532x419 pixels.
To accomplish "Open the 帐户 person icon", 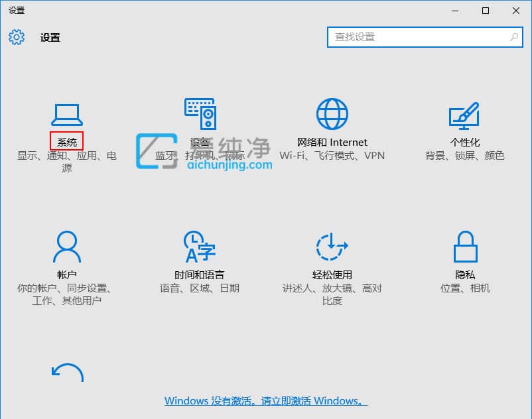I will coord(67,247).
